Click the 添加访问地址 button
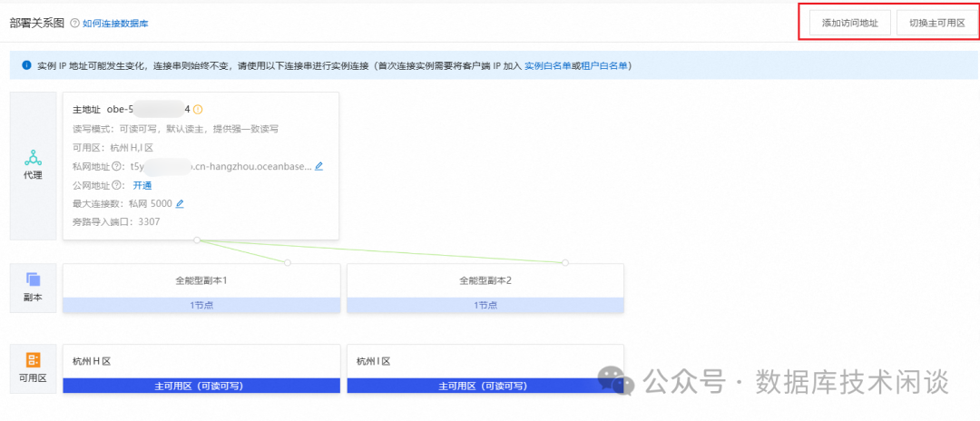The image size is (980, 421). tap(849, 23)
